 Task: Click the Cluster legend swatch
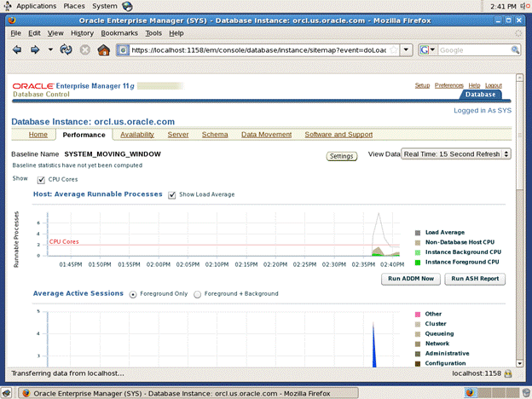(x=418, y=324)
